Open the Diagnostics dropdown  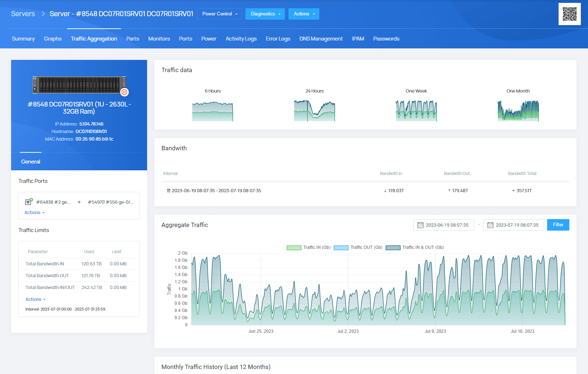point(265,14)
